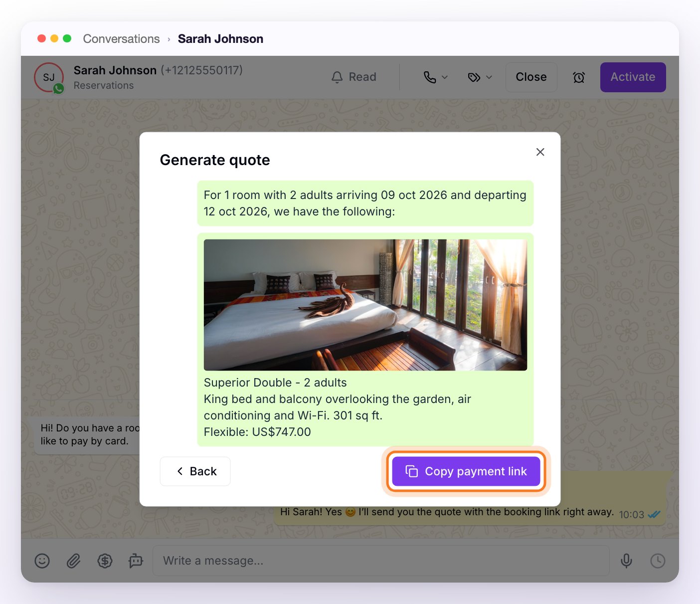Click the Write a message input field
700x604 pixels.
pos(381,561)
